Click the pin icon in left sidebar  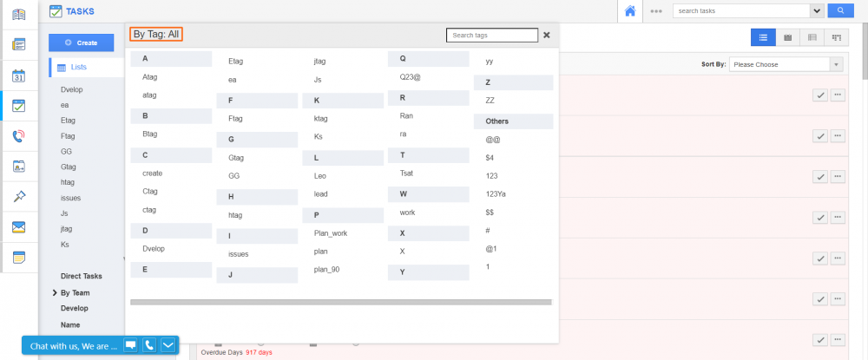pyautogui.click(x=18, y=197)
